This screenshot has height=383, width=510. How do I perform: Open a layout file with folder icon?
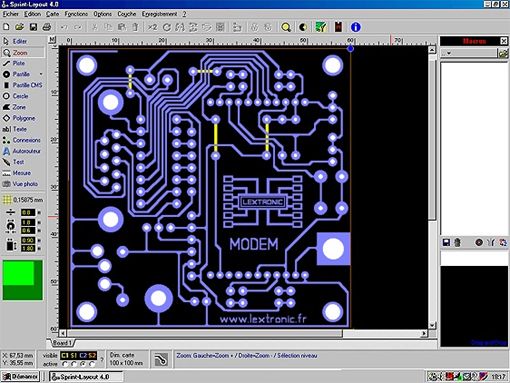(19, 27)
